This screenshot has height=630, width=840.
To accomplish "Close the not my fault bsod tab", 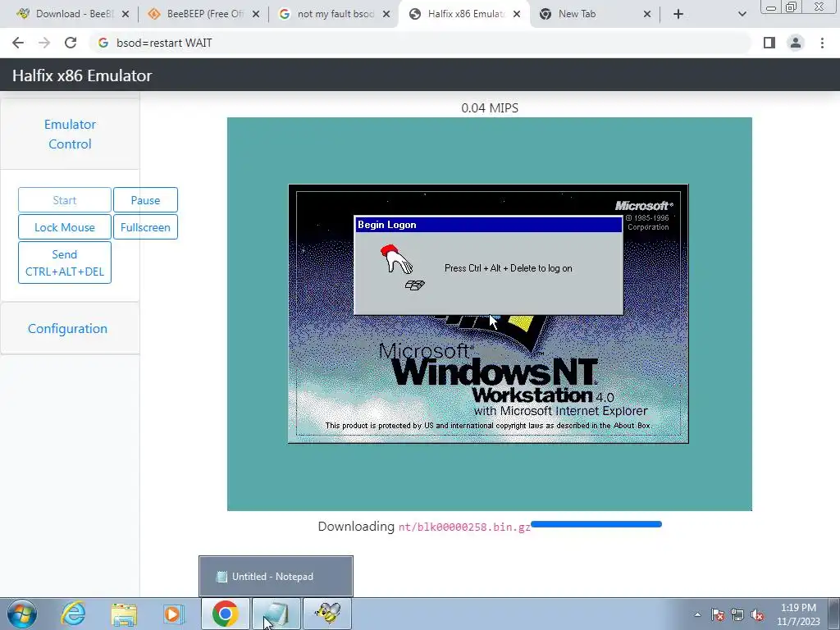I will coord(386,15).
